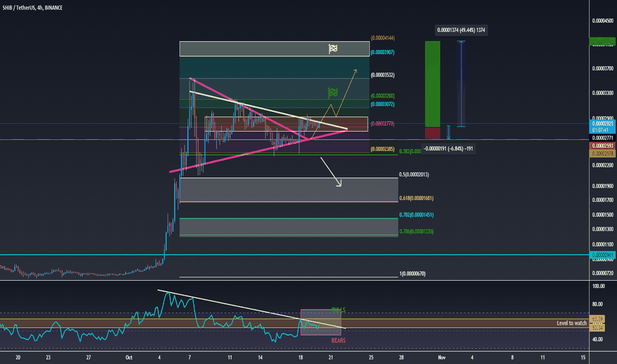Click the 28 date on the time axis
Screen dimensions: 617x364
pos(401,357)
